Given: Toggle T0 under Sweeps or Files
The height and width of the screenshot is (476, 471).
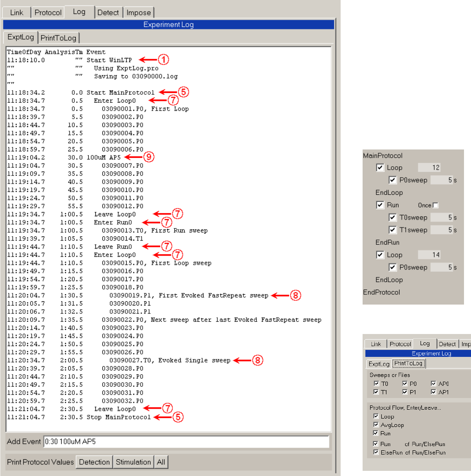Looking at the screenshot, I should 377,384.
